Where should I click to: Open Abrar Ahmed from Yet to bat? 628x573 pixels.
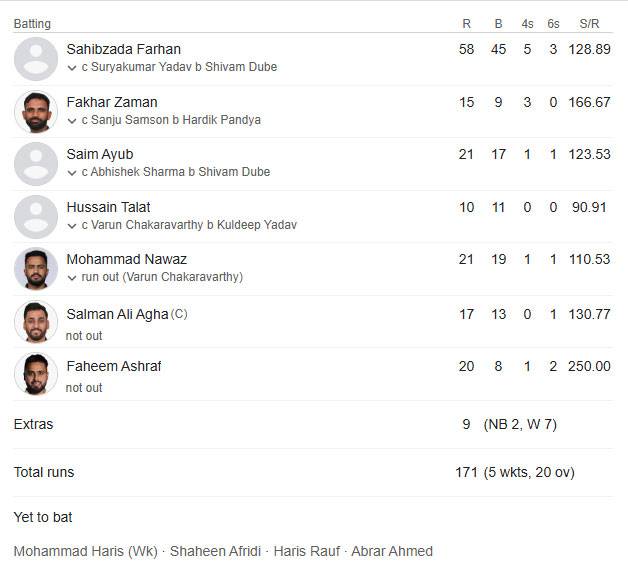(392, 551)
